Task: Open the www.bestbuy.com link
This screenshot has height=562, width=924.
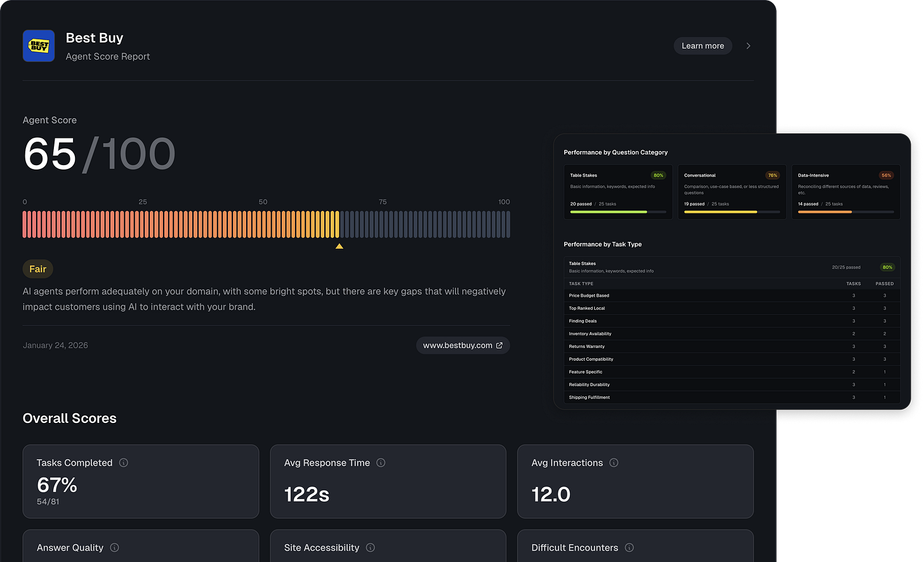Action: [x=463, y=345]
